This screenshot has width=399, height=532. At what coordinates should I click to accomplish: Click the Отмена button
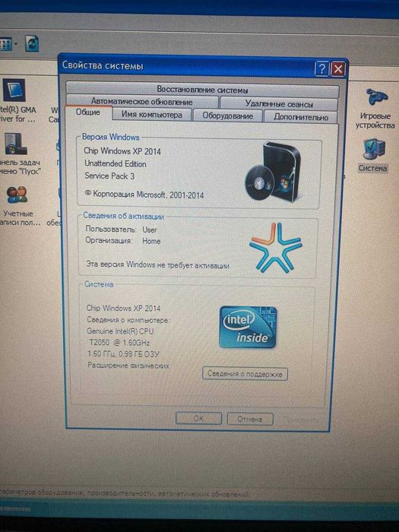point(250,420)
